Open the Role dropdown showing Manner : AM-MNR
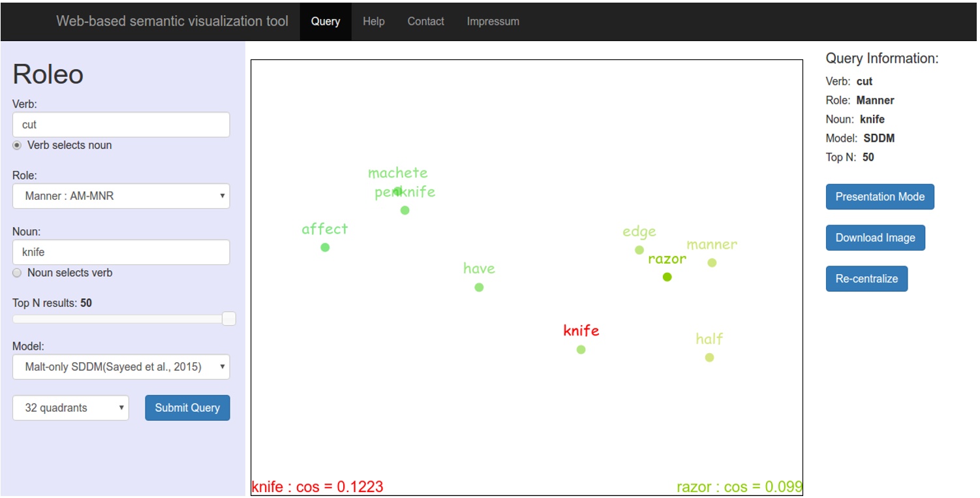Image resolution: width=980 pixels, height=498 pixels. pos(121,196)
